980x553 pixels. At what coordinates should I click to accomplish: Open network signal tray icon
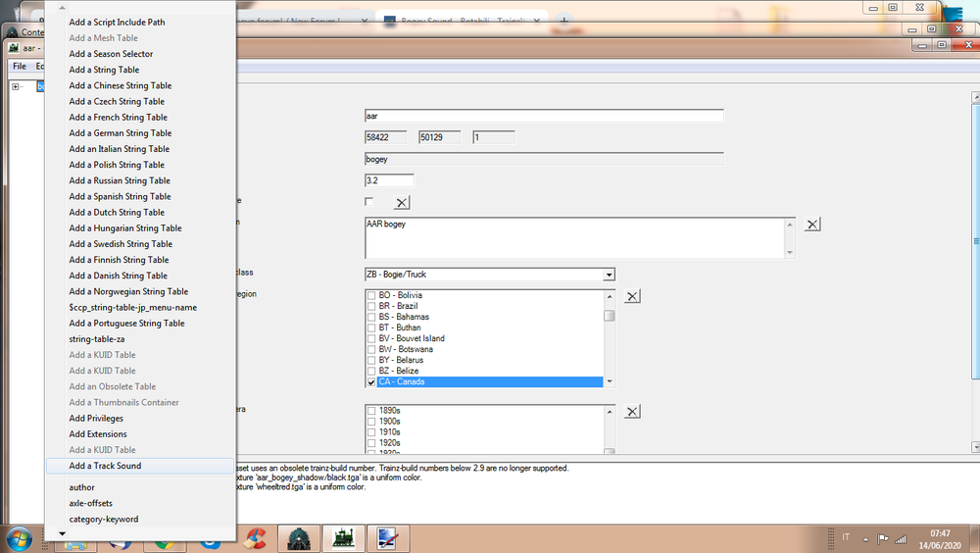(x=901, y=538)
